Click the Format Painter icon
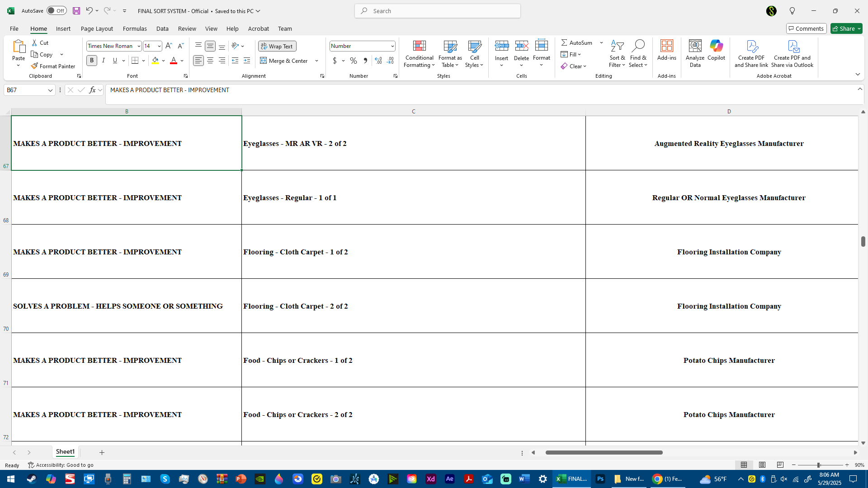Image resolution: width=868 pixels, height=488 pixels. [x=34, y=66]
